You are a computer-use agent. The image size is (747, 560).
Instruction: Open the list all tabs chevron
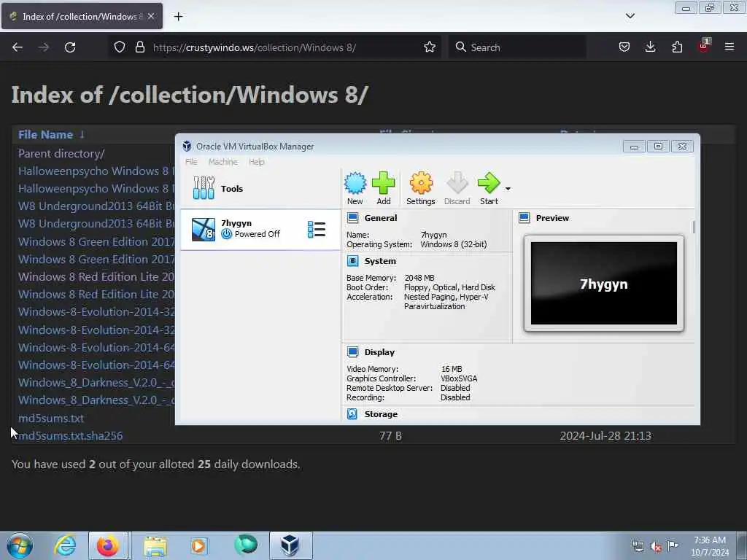(630, 16)
